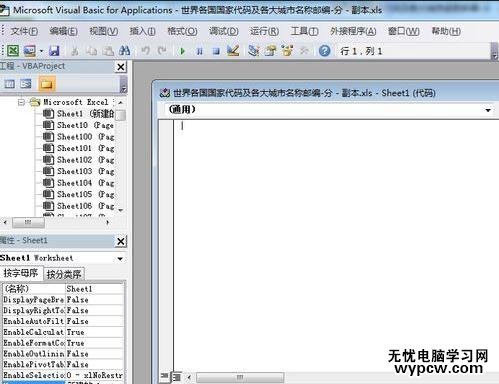Image resolution: width=499 pixels, height=384 pixels.
Task: Click the Break pause icon
Action: [199, 51]
